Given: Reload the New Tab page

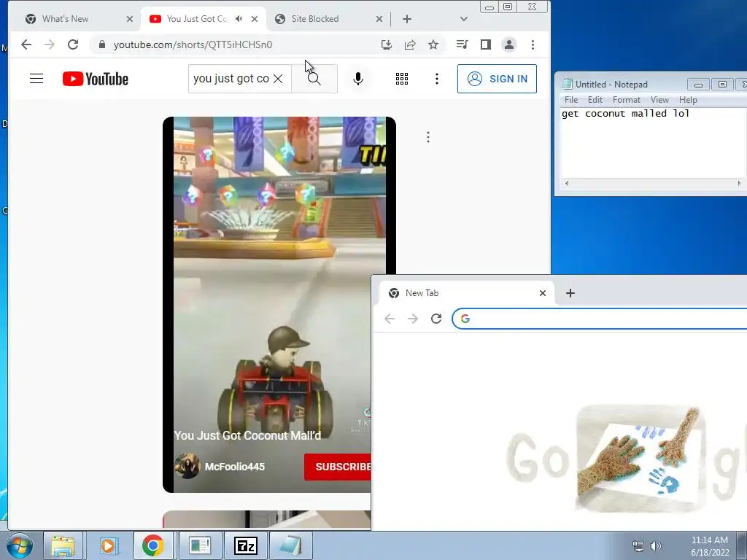Looking at the screenshot, I should pyautogui.click(x=436, y=319).
